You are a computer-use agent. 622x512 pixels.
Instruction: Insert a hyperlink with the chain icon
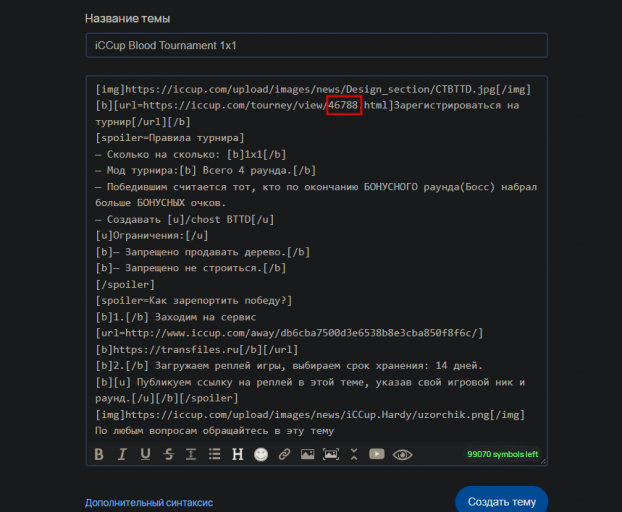coord(284,454)
